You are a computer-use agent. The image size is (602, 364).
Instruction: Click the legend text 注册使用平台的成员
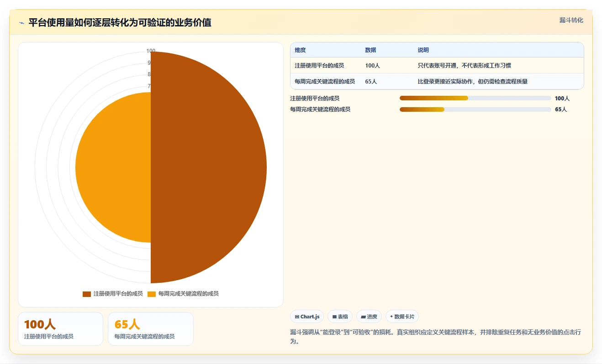pos(118,294)
